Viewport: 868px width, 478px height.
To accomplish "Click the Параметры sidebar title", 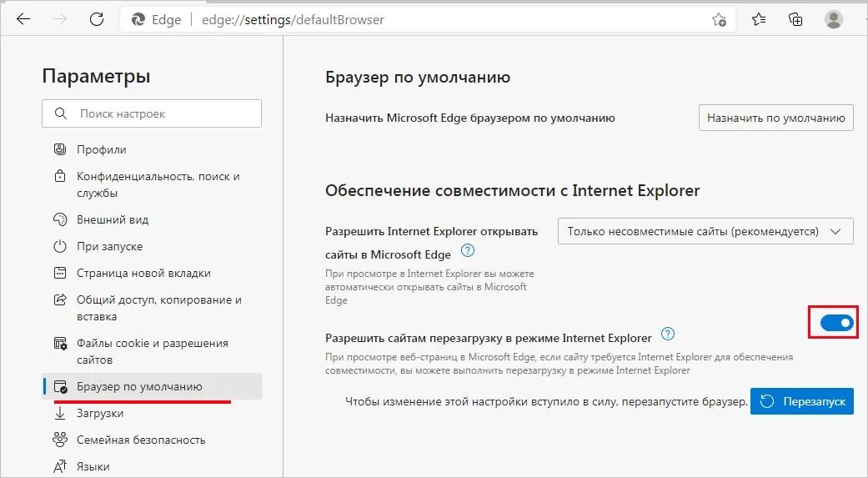I will pos(97,76).
